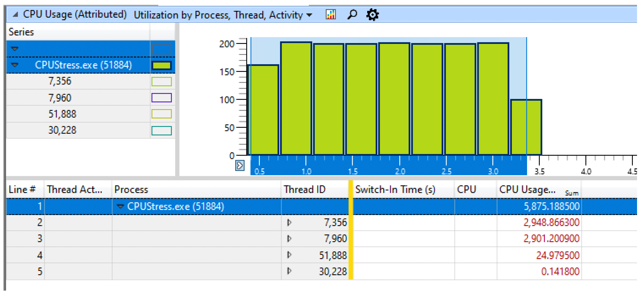
Task: Click the play arrow below the graph axis
Action: pyautogui.click(x=240, y=166)
